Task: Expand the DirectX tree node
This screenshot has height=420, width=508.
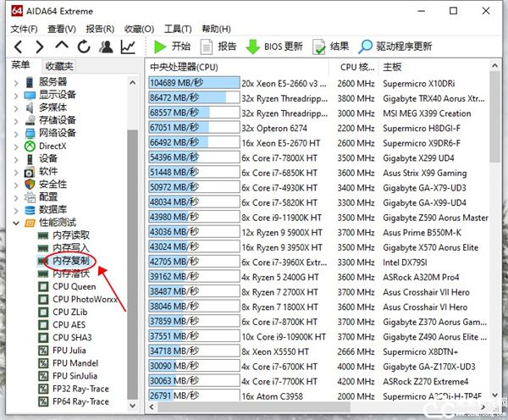Action: (16, 146)
